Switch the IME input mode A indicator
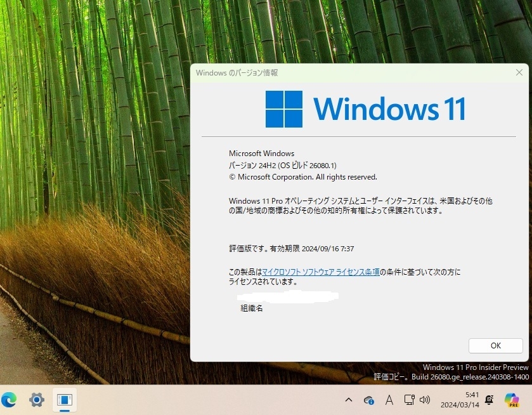Screen dimensions: 532x415 point(389,400)
